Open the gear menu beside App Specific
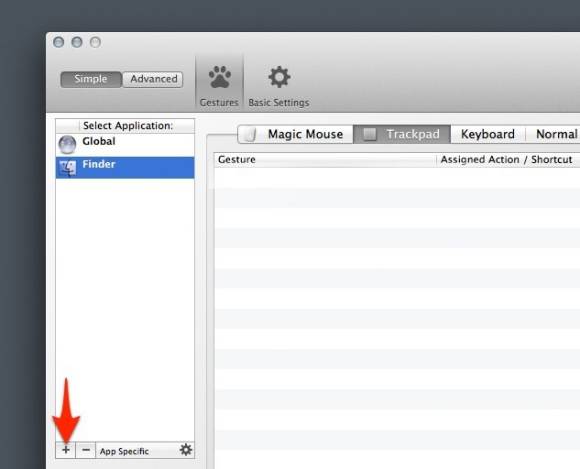 (x=186, y=450)
